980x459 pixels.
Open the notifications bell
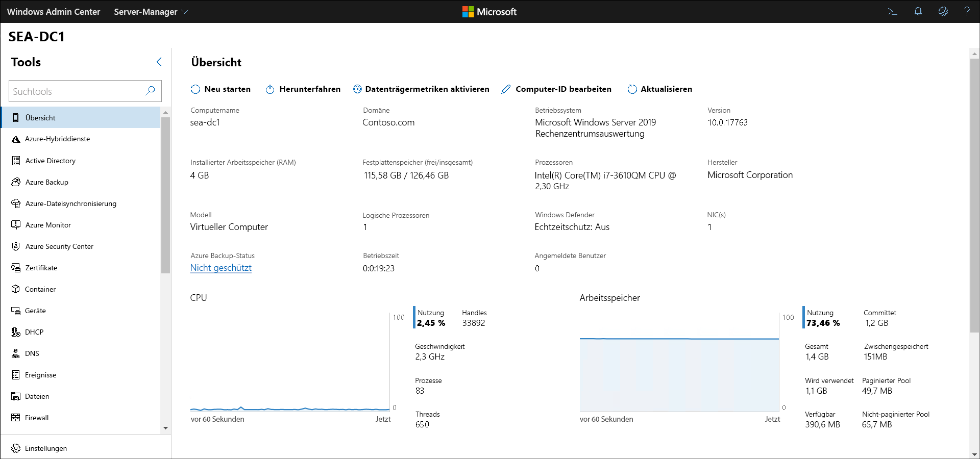(x=918, y=11)
